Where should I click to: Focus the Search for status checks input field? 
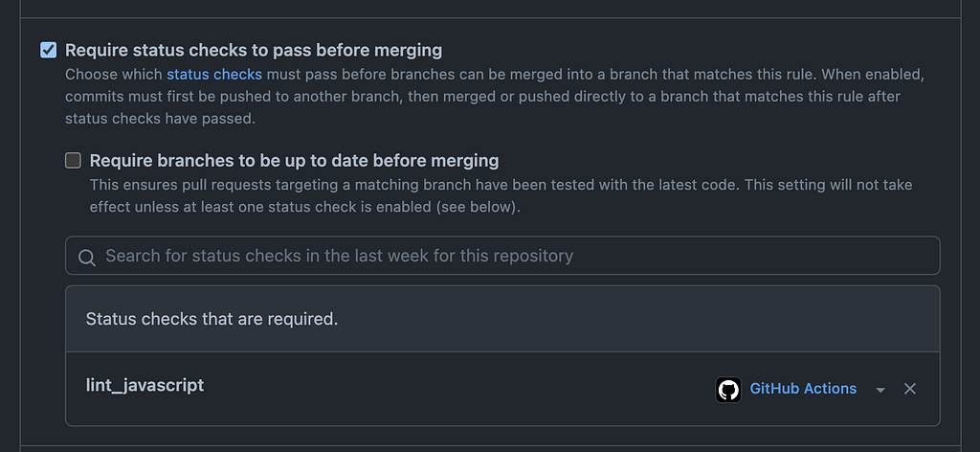pos(502,255)
